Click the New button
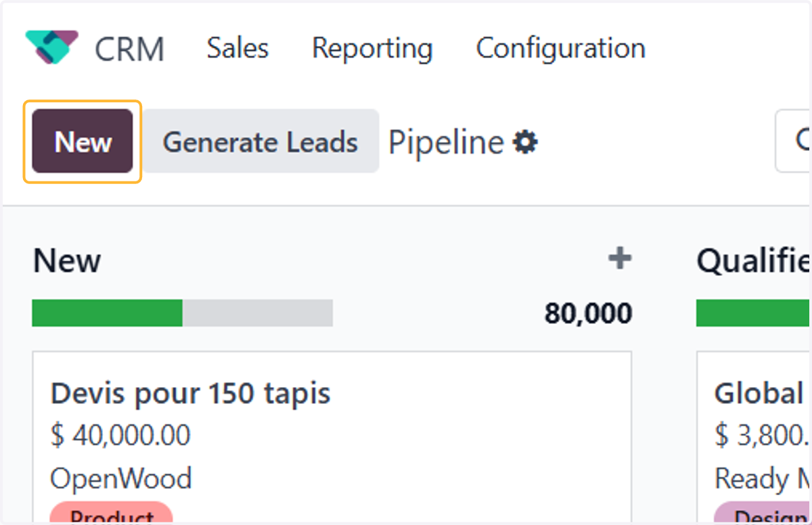The width and height of the screenshot is (812, 525). point(83,142)
